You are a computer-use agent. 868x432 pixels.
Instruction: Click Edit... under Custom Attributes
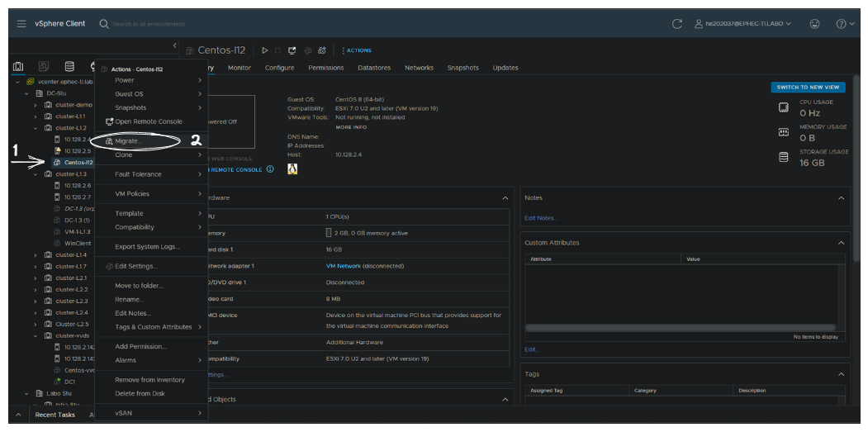(x=532, y=349)
